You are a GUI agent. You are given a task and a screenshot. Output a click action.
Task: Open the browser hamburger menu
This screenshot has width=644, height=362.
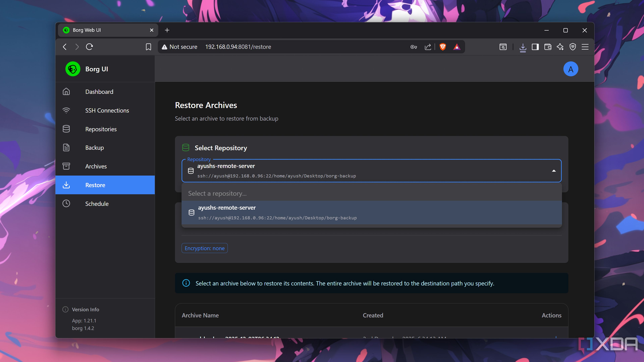(x=585, y=47)
